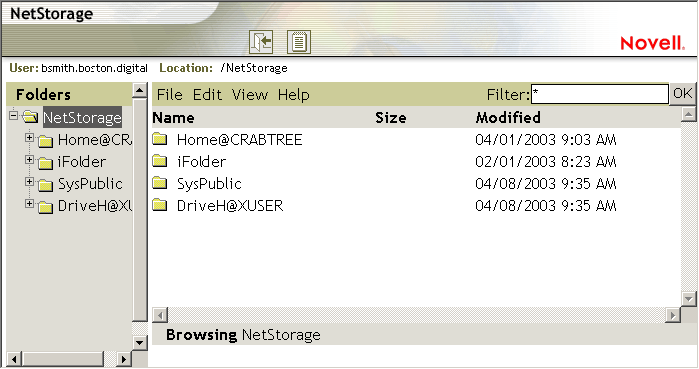
Task: Expand the SysPublic tree node
Action: tap(29, 182)
